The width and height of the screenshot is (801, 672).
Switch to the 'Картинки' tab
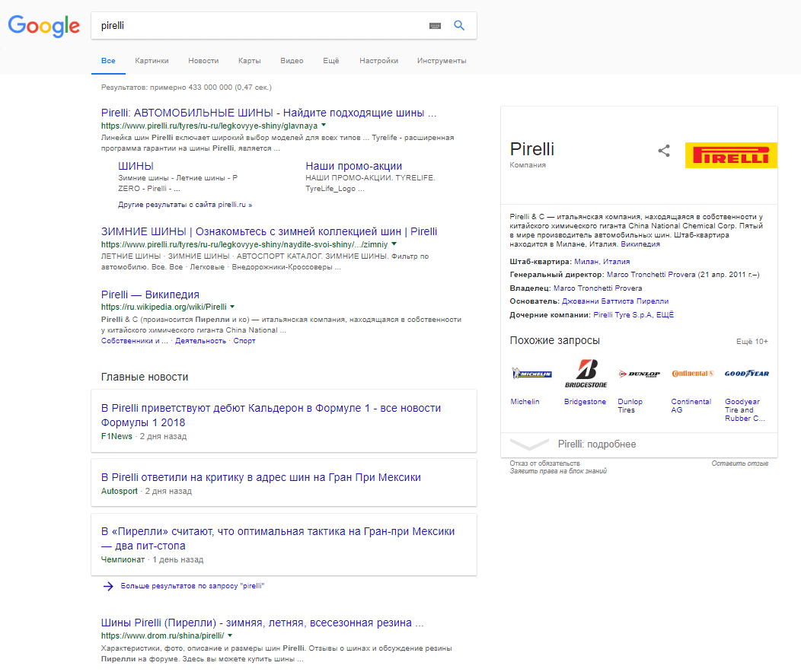(x=152, y=61)
